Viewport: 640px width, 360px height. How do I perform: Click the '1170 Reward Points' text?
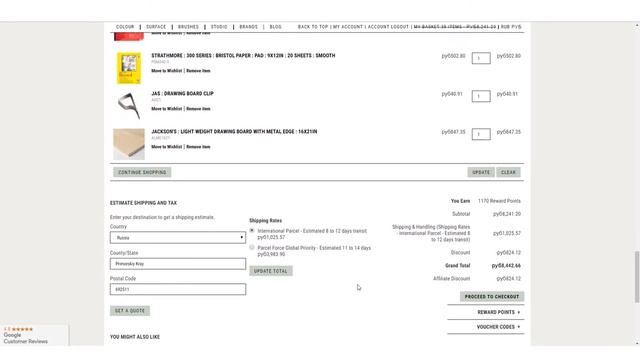click(x=499, y=201)
